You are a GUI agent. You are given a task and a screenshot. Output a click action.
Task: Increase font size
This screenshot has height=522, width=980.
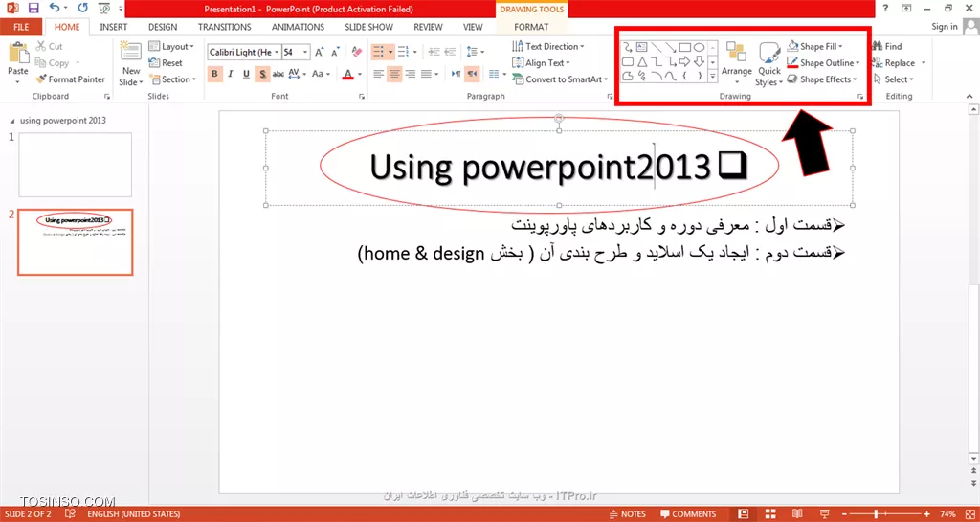320,52
